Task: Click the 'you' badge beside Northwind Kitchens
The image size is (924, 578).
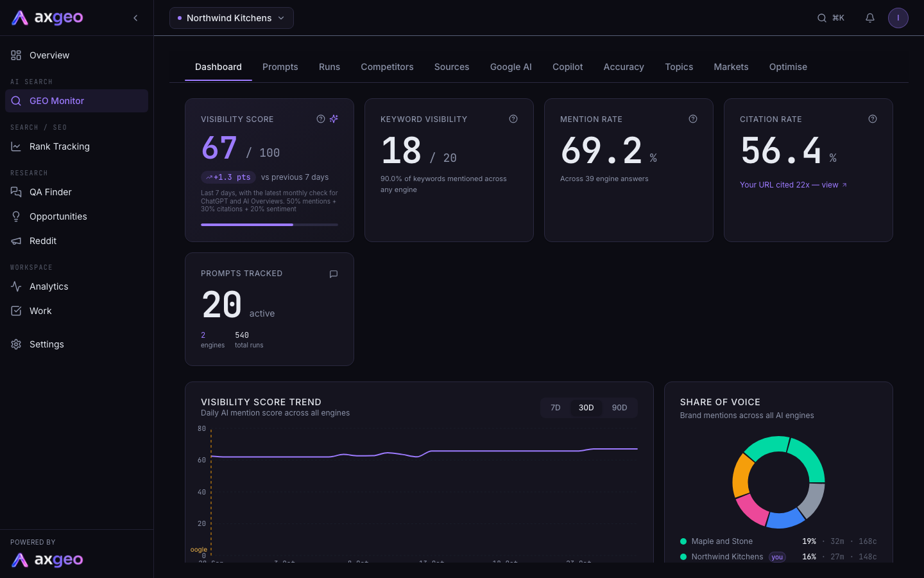Action: [x=777, y=557]
